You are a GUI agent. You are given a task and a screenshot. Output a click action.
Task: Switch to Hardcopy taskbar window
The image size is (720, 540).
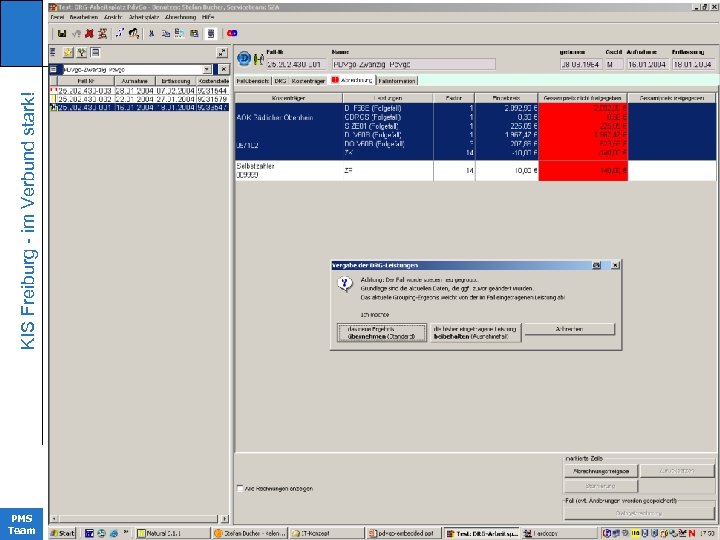coord(558,533)
